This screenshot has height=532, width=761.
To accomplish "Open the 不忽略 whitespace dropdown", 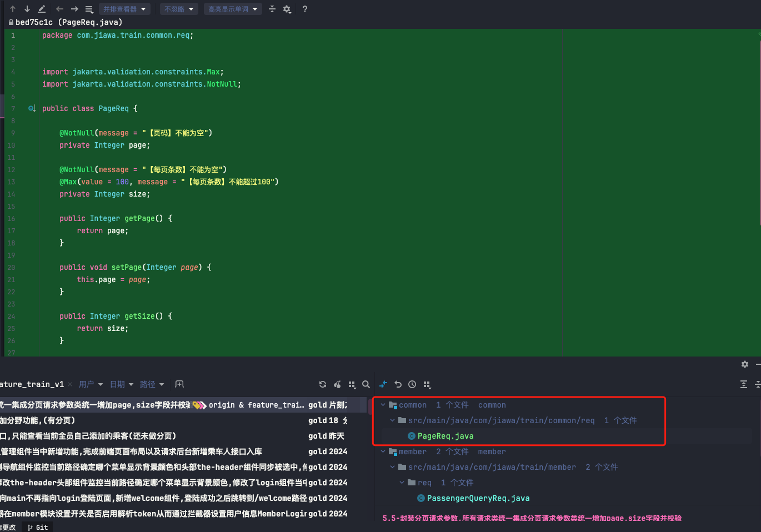I will (x=179, y=9).
